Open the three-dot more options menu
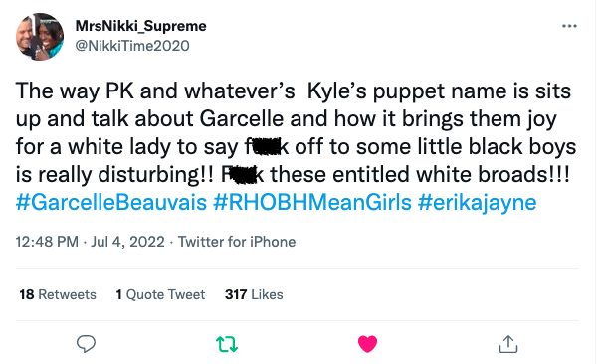Screen dimensions: 599x364 pos(569,26)
